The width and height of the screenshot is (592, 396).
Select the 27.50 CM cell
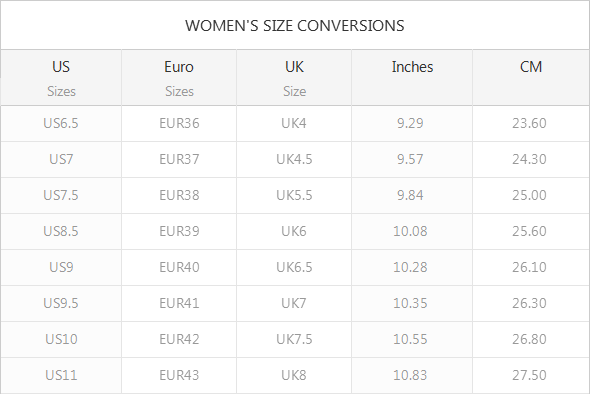[x=529, y=375]
